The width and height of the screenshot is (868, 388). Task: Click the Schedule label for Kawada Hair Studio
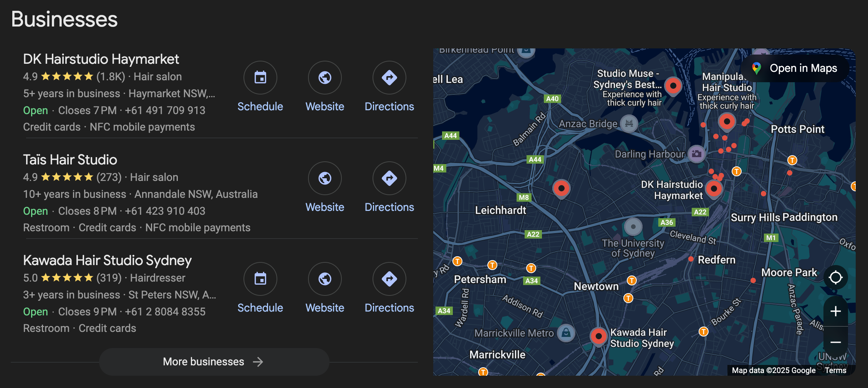(x=260, y=308)
